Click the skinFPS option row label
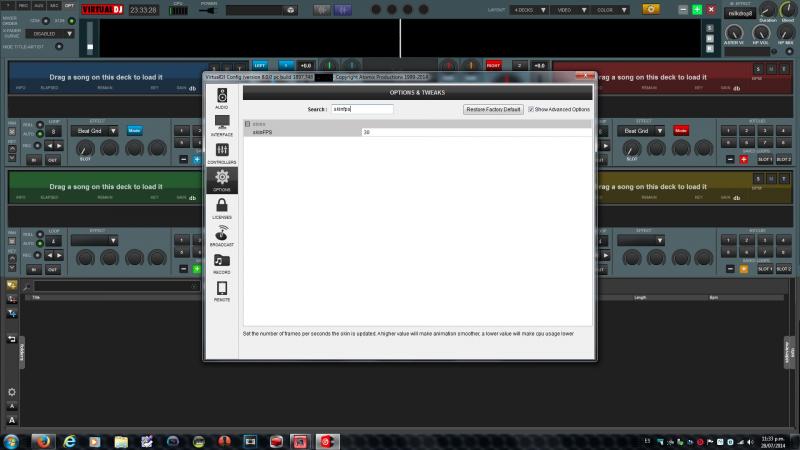This screenshot has height=450, width=800. pyautogui.click(x=262, y=132)
